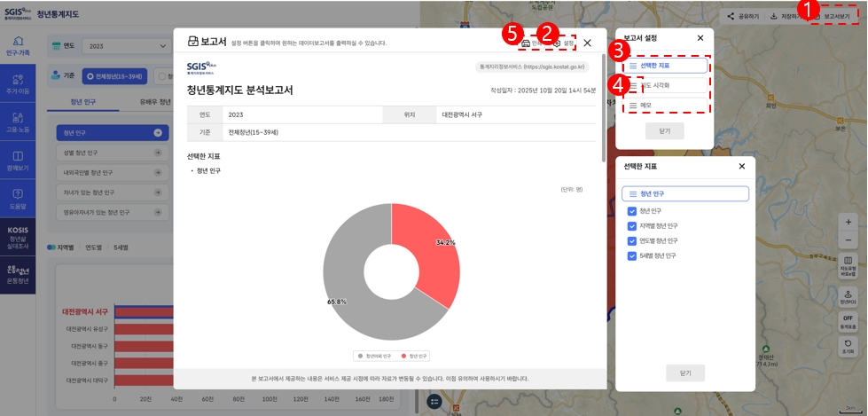Screen dimensions: 868x416
Task: Click the drag handle icon of 메모
Action: click(633, 105)
